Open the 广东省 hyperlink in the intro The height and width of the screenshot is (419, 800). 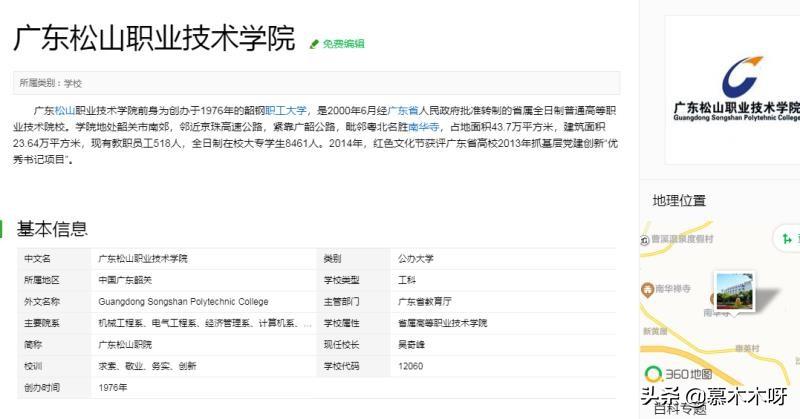tap(403, 111)
